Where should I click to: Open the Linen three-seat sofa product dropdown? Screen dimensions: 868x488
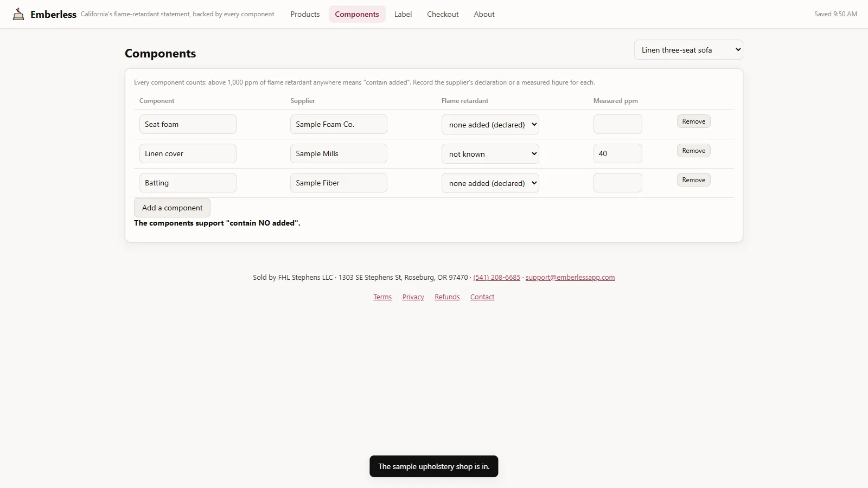click(x=688, y=50)
